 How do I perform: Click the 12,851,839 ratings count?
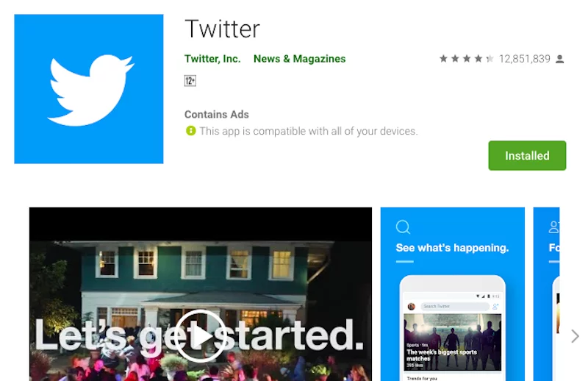[524, 59]
